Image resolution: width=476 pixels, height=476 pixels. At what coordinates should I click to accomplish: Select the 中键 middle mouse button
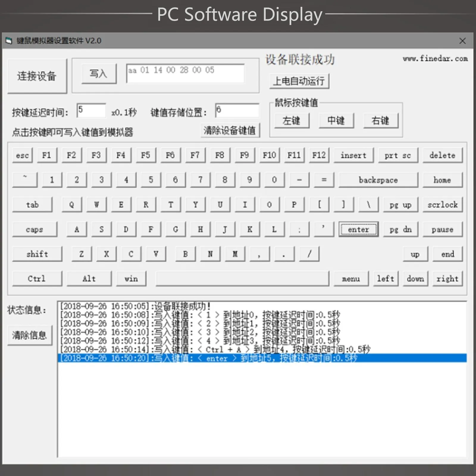tap(336, 121)
